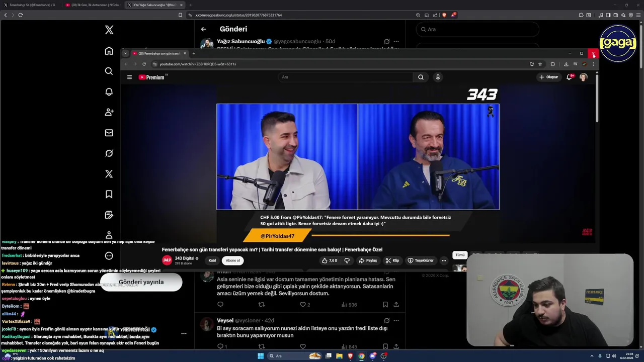Open Discord icon on Windows taskbar

tap(372, 356)
